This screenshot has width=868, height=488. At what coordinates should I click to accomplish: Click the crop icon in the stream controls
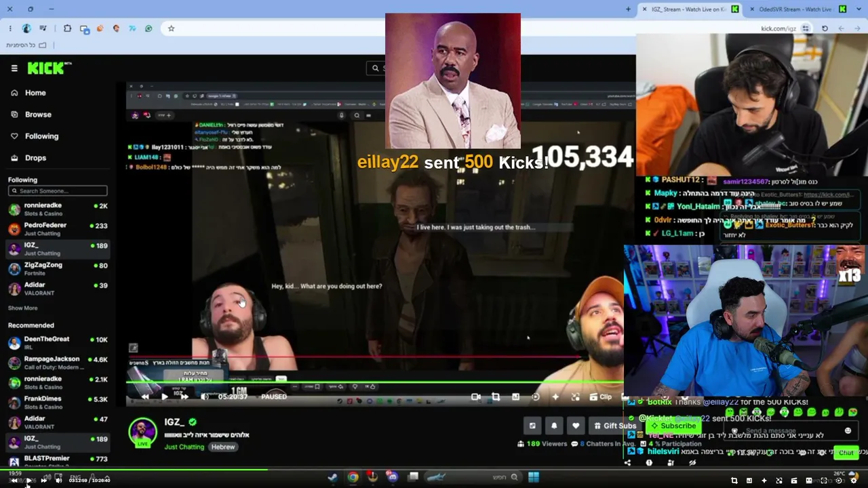tap(496, 397)
